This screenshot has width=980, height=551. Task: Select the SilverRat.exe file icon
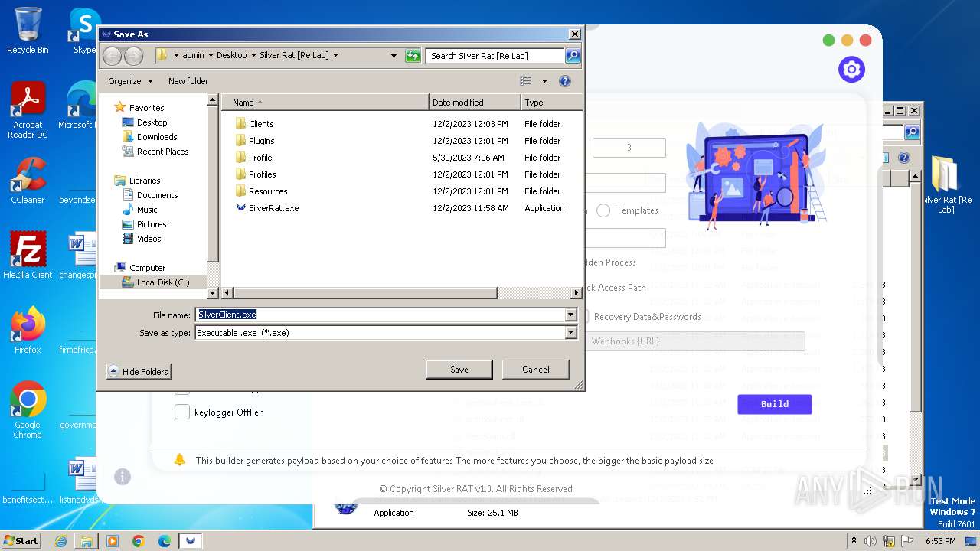241,207
